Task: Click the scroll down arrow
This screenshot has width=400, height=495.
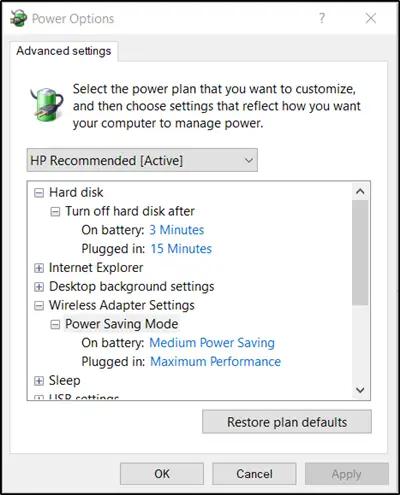Action: pyautogui.click(x=360, y=390)
